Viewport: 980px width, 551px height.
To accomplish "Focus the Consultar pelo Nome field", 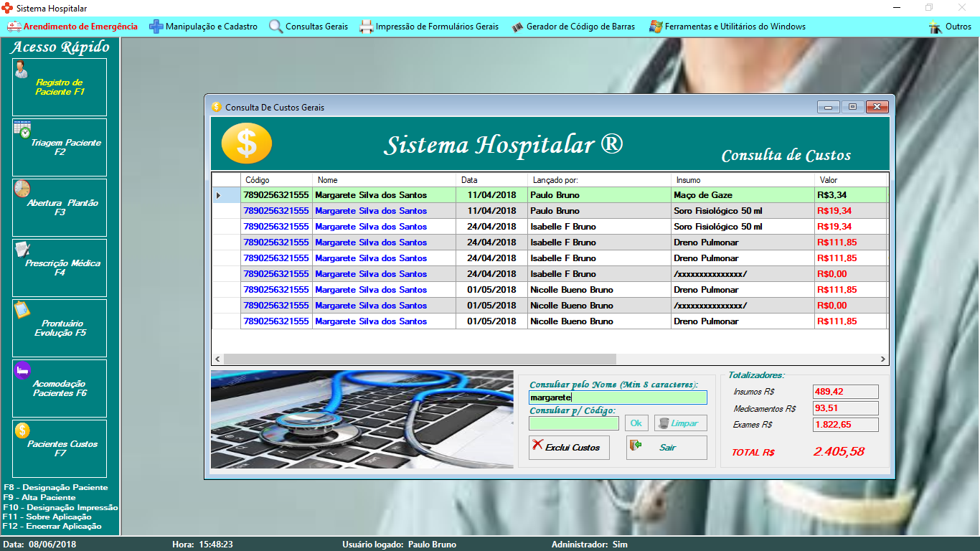I will pos(618,397).
